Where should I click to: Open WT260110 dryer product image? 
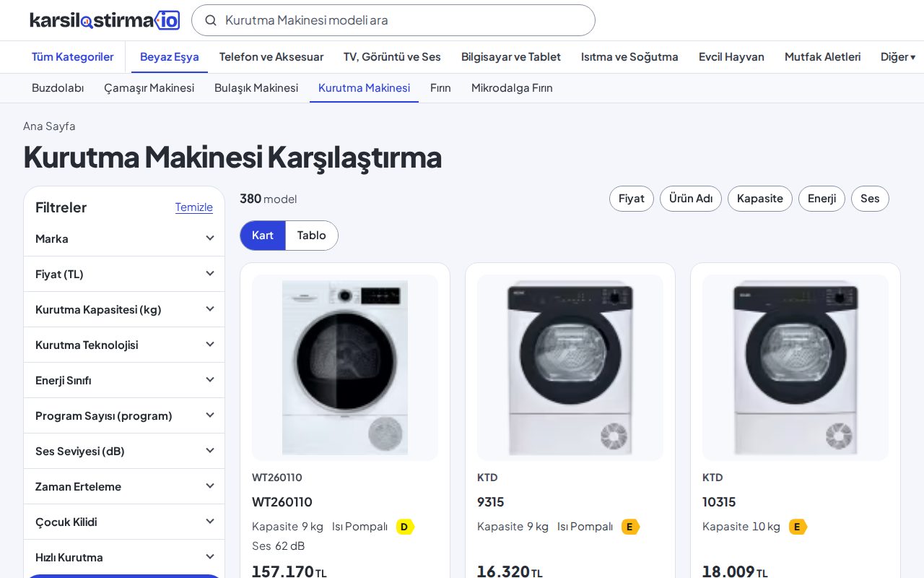pyautogui.click(x=345, y=368)
